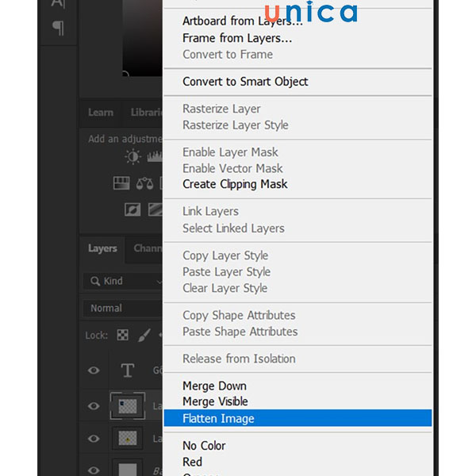The image size is (476, 476).
Task: Click the lock transparent pixels icon
Action: pyautogui.click(x=122, y=336)
